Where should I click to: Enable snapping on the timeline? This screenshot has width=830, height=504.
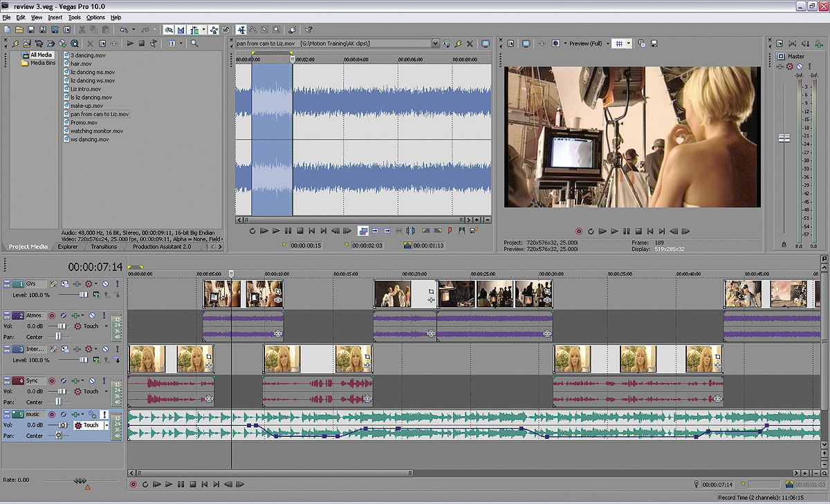[169, 30]
